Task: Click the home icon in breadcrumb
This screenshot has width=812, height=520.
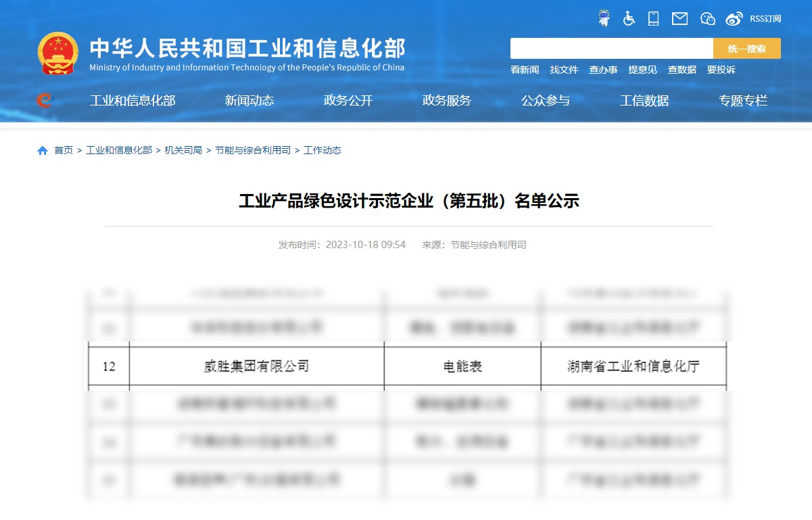Action: click(43, 150)
